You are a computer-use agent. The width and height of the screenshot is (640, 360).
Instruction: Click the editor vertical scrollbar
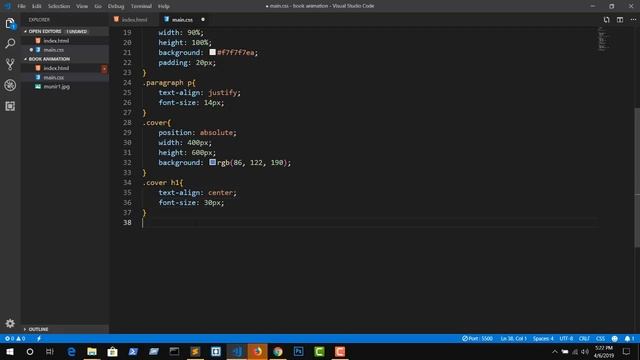[637, 178]
